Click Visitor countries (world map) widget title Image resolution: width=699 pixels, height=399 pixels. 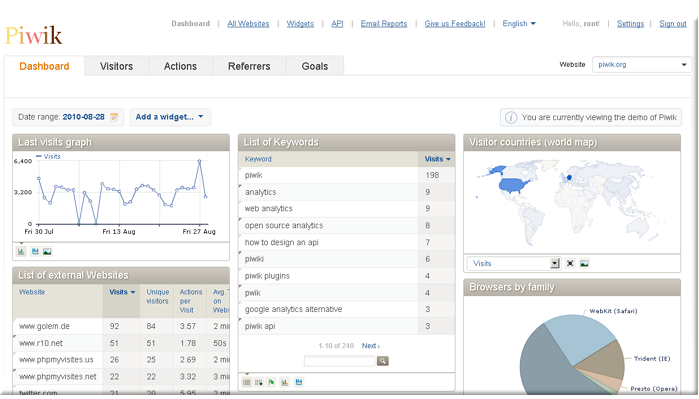point(572,142)
